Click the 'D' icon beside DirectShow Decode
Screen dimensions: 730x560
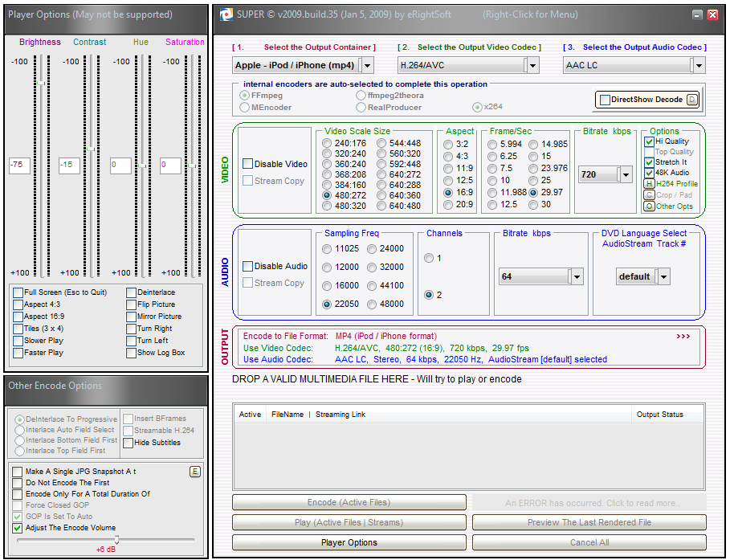[x=692, y=100]
